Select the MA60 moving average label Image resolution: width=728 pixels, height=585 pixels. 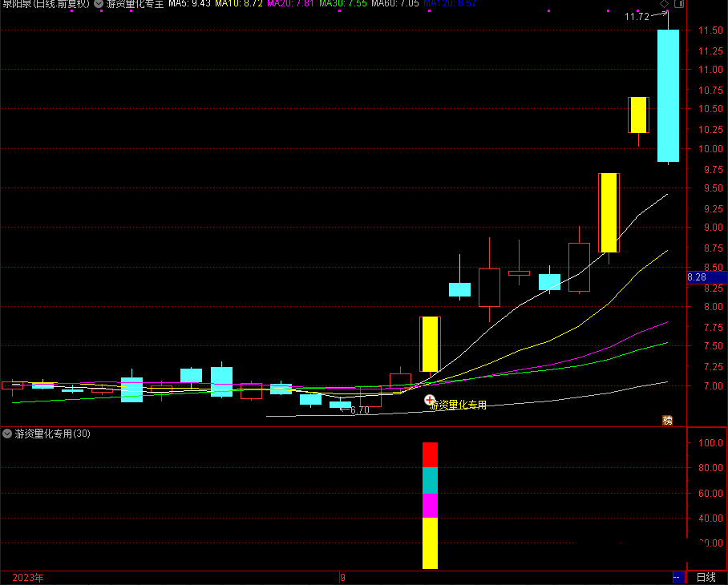click(394, 4)
